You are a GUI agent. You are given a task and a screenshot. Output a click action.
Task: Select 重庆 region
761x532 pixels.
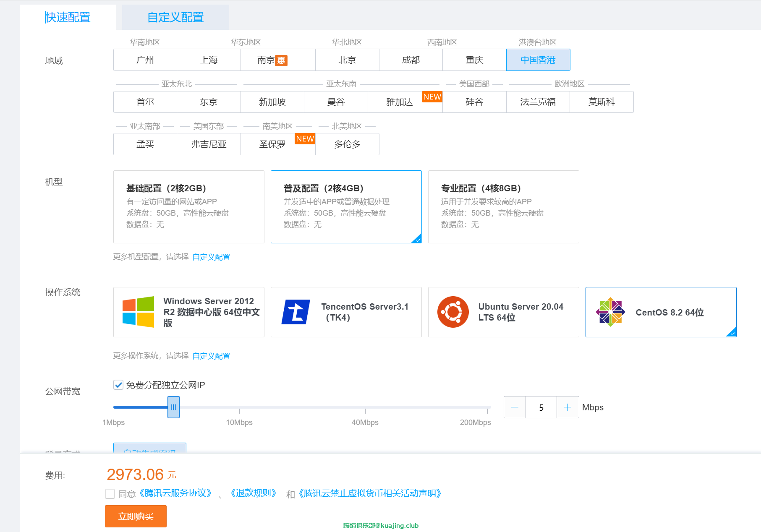474,60
